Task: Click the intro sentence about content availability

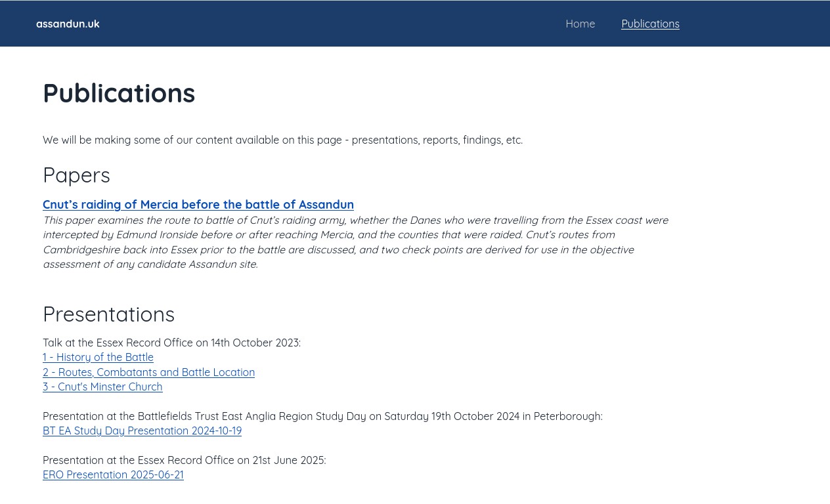Action: [x=282, y=140]
